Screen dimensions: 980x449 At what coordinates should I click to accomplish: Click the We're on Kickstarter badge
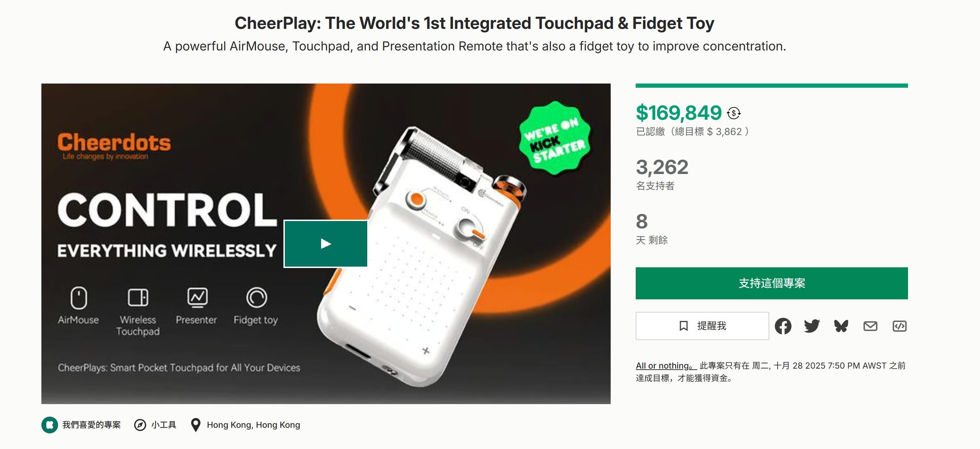pyautogui.click(x=555, y=138)
